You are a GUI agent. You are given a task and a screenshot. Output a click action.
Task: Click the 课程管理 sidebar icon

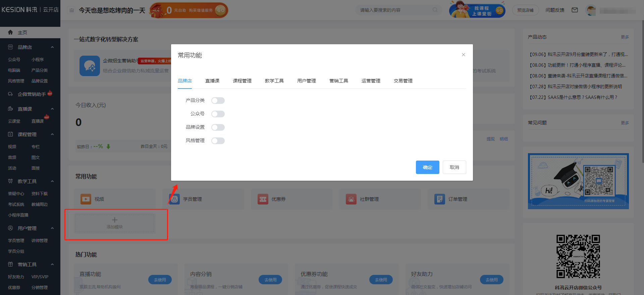[10, 134]
